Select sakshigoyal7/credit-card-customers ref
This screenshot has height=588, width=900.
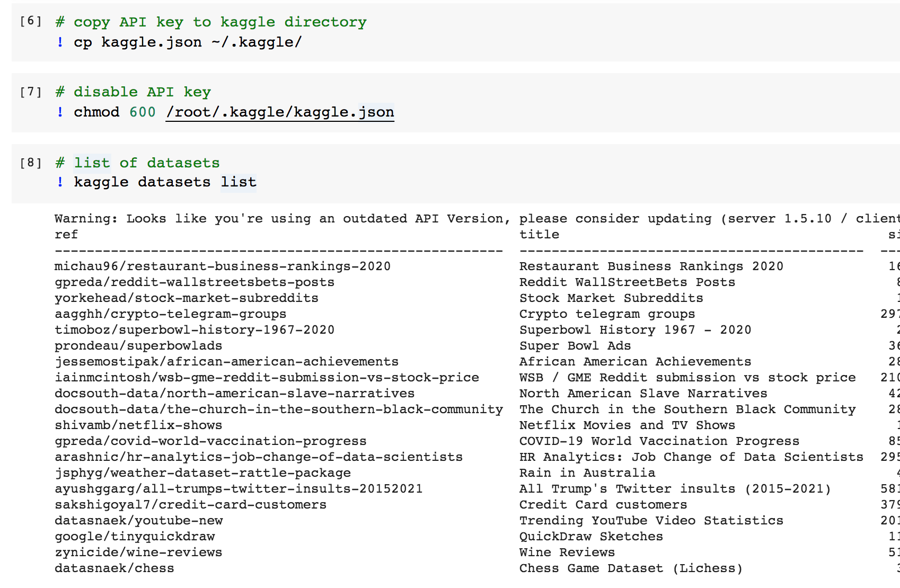click(x=190, y=504)
